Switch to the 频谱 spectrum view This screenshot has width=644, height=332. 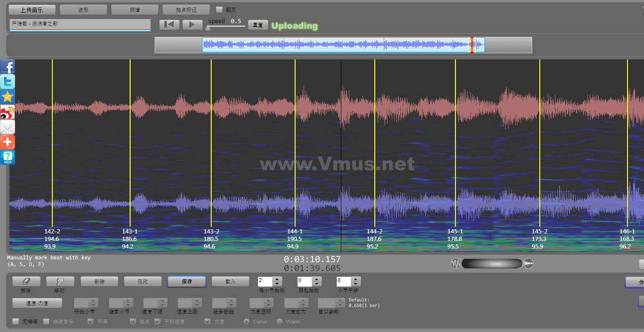134,9
